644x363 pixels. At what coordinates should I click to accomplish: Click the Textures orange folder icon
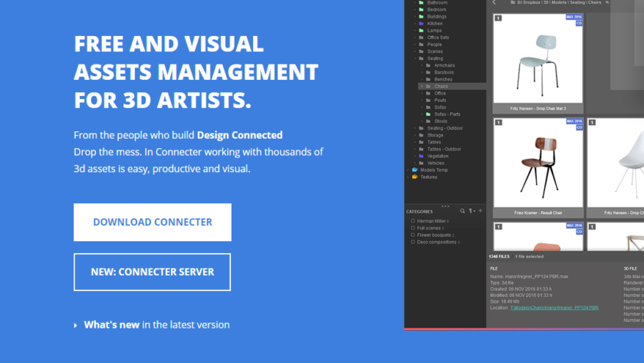415,177
